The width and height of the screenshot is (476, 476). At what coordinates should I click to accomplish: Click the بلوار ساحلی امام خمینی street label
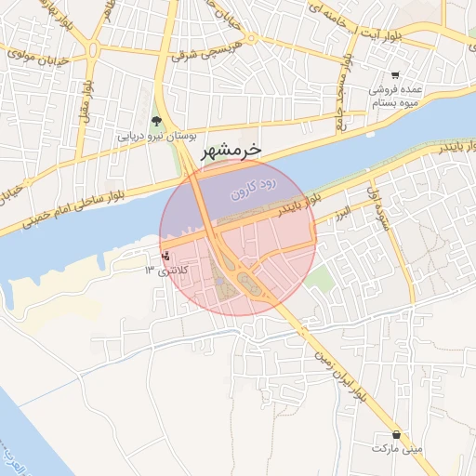click(x=73, y=208)
